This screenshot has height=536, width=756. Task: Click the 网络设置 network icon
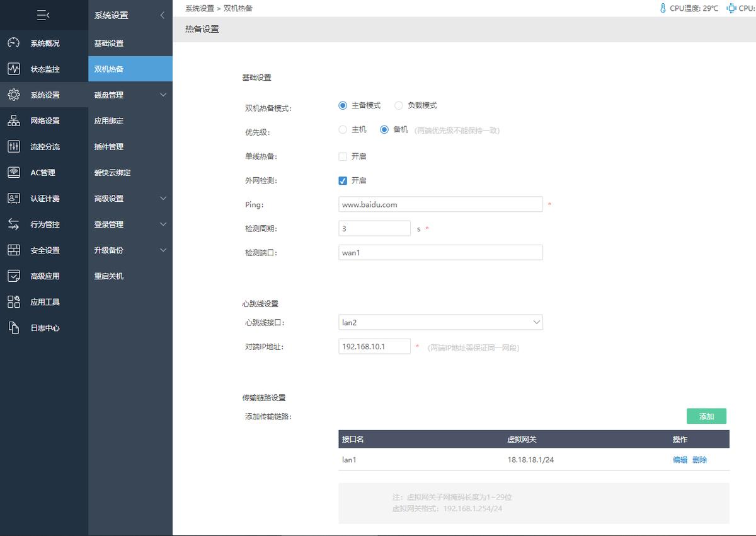(13, 120)
